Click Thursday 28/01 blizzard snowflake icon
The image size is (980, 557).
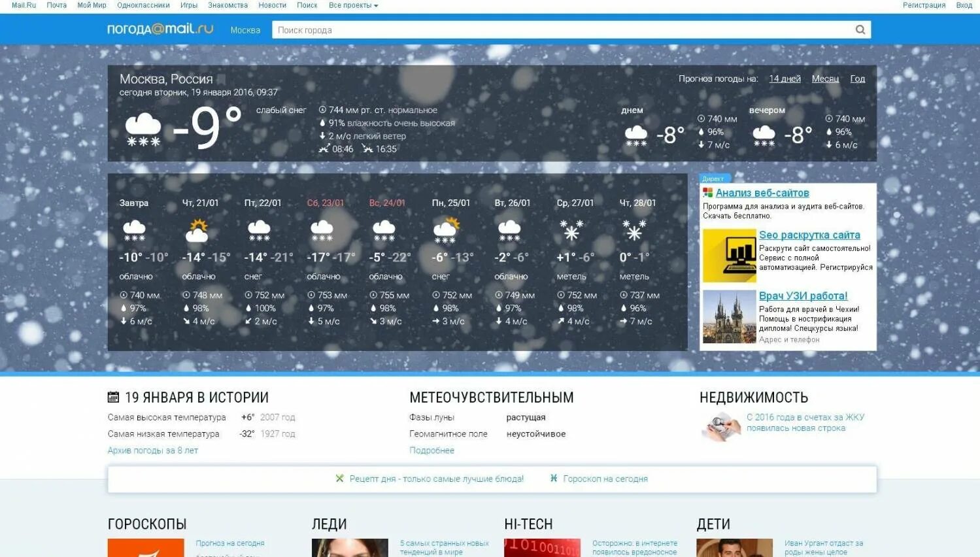tap(634, 231)
